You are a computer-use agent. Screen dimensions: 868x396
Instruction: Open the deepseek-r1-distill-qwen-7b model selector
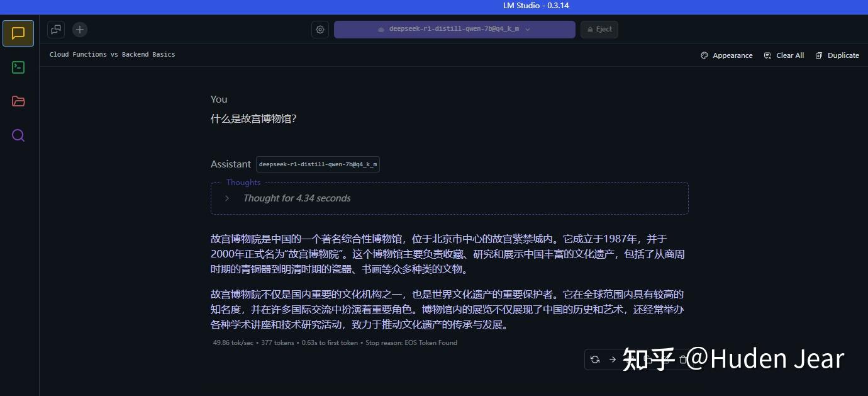pos(454,30)
